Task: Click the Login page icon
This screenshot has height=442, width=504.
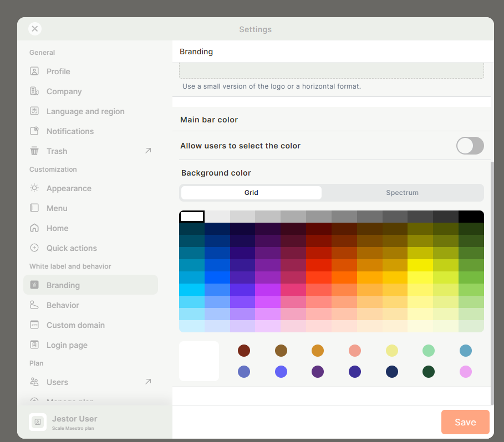Action: point(34,345)
